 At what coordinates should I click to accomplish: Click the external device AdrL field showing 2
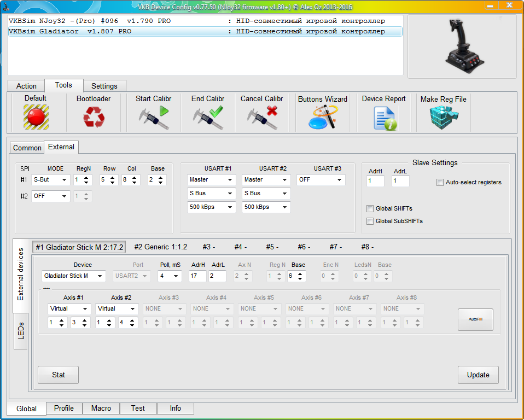click(218, 276)
